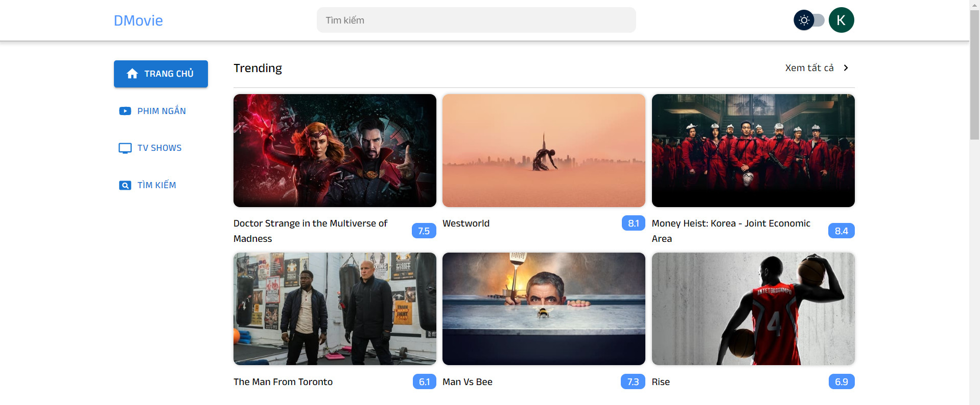Open the Westworld poster thumbnail
This screenshot has width=980, height=405.
click(x=544, y=150)
